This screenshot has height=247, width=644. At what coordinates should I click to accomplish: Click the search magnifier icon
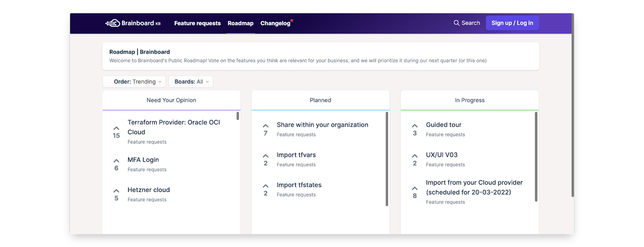click(456, 23)
